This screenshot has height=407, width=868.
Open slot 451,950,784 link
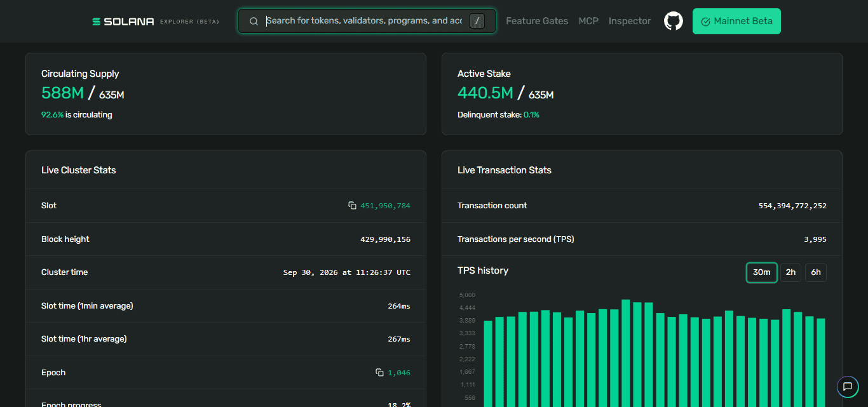tap(385, 206)
